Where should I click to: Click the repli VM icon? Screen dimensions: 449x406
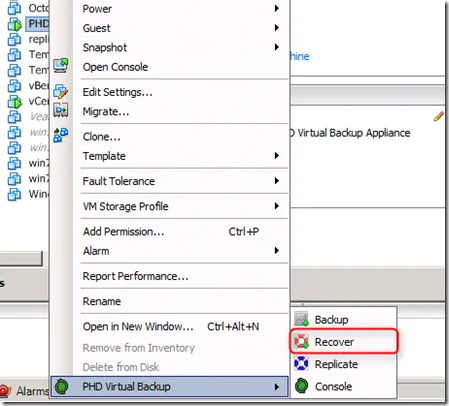coord(14,39)
